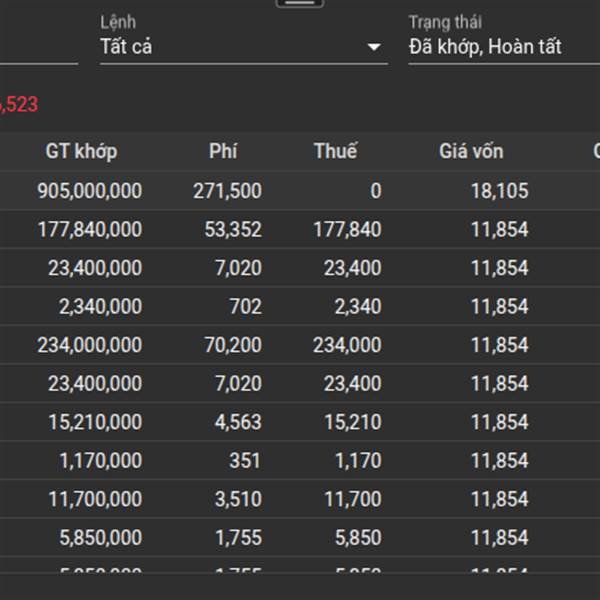Image resolution: width=600 pixels, height=600 pixels.
Task: Click the panel drag handle icon at top
Action: click(x=299, y=3)
